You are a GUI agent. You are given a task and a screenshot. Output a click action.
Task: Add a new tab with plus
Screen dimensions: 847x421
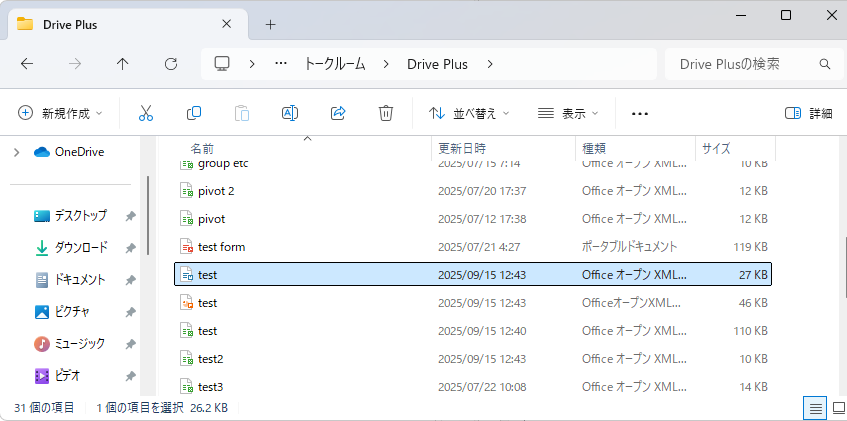tap(270, 24)
